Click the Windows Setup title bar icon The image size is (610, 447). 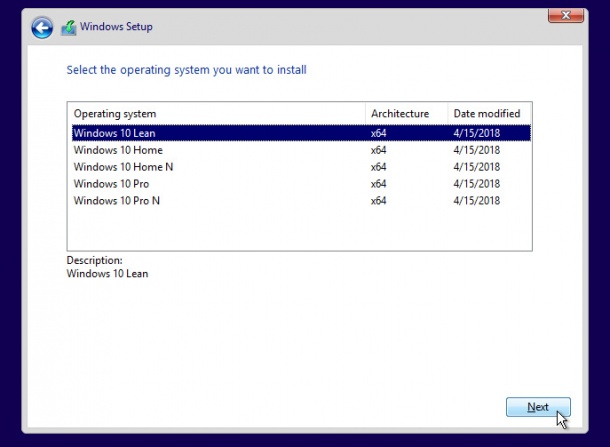pyautogui.click(x=68, y=28)
